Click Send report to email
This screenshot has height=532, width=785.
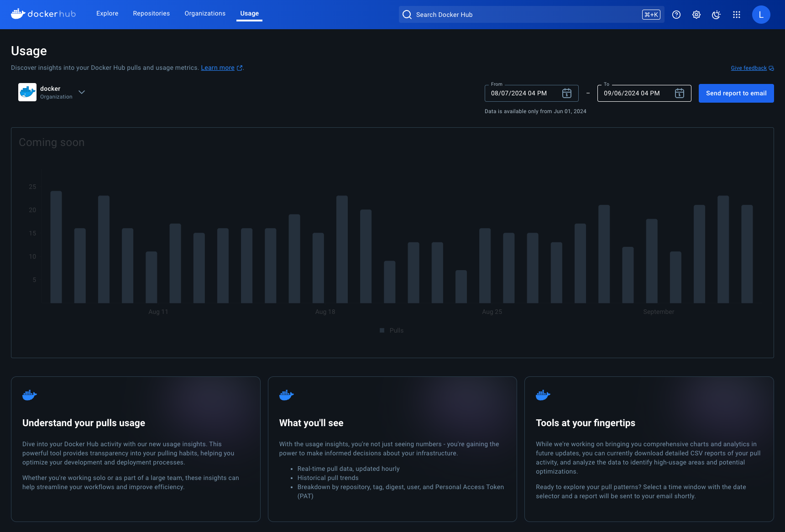[736, 93]
